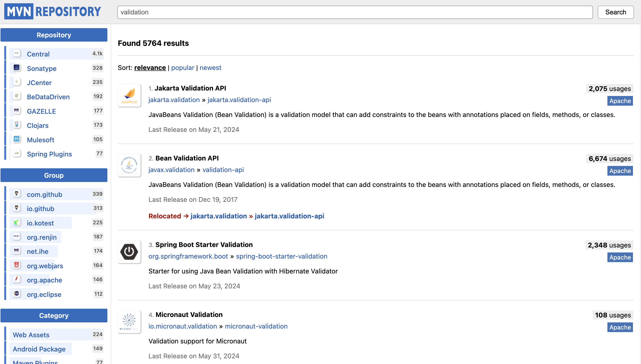The width and height of the screenshot is (641, 364).
Task: Select the Web Assets category
Action: point(31,335)
